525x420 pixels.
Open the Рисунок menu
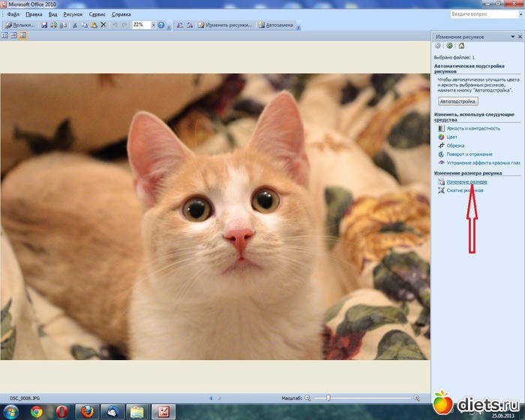73,14
